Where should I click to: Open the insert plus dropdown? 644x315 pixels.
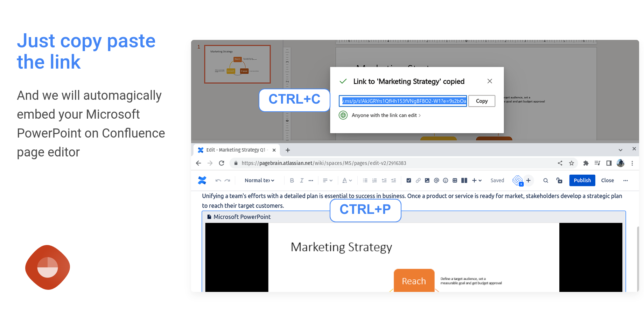[477, 180]
